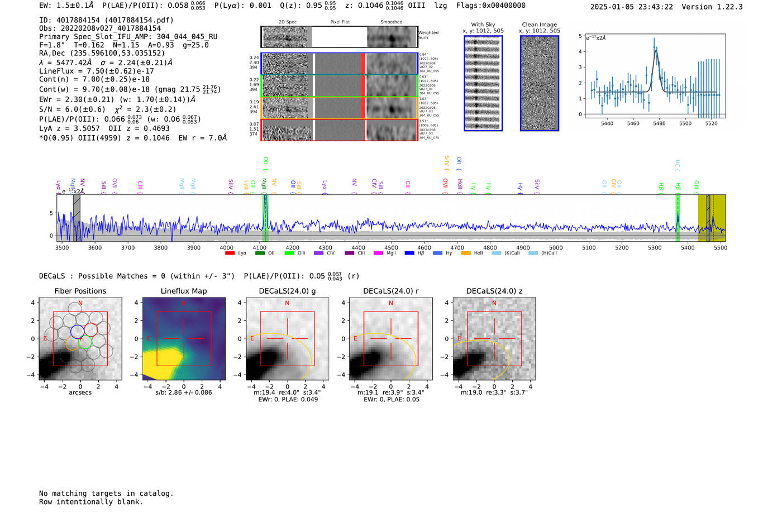Click the Flags:0x00400000 text
Viewport: 782px width, 532px height.
pyautogui.click(x=491, y=6)
